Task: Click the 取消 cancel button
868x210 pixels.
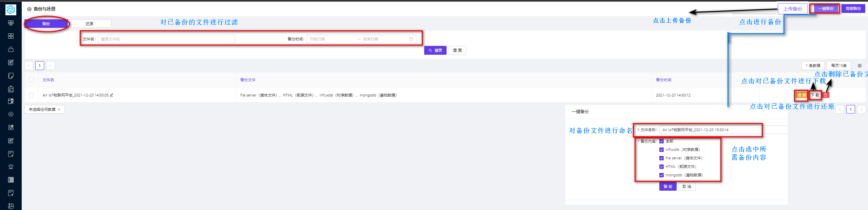Action: point(686,187)
